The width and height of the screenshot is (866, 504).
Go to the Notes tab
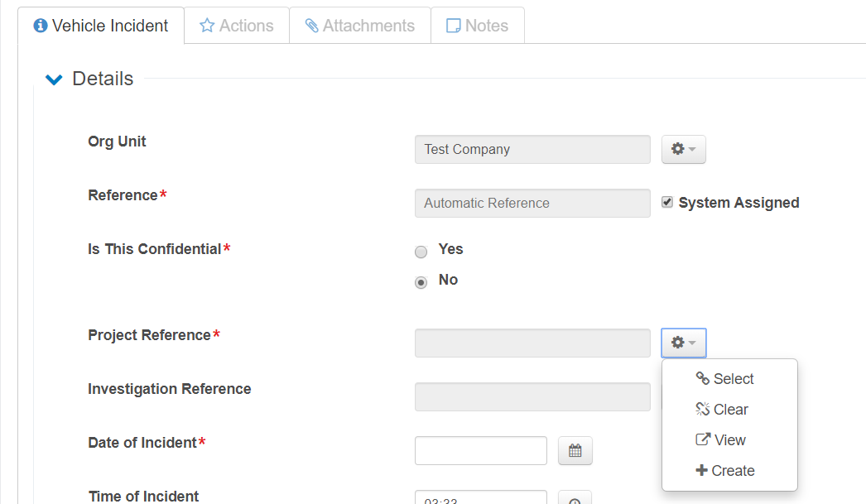(477, 26)
